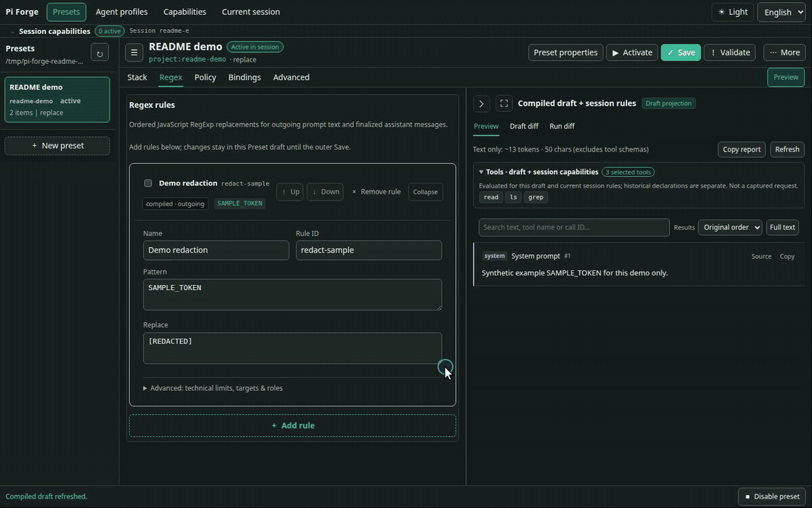Click into the Replace text area

(x=292, y=348)
